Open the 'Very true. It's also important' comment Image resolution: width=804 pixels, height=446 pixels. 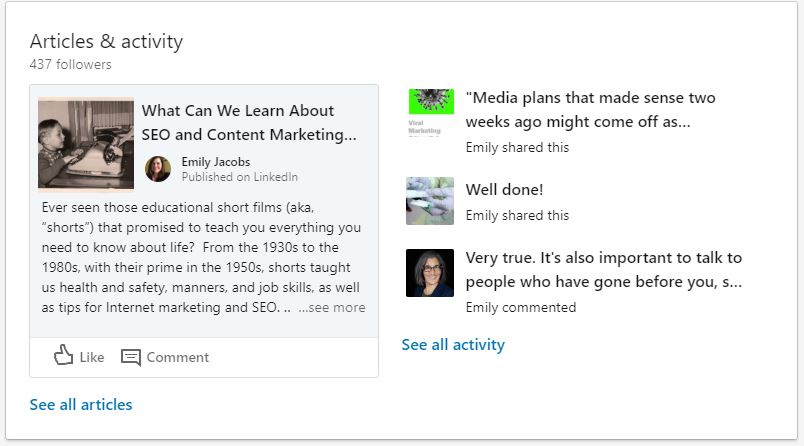click(x=604, y=270)
